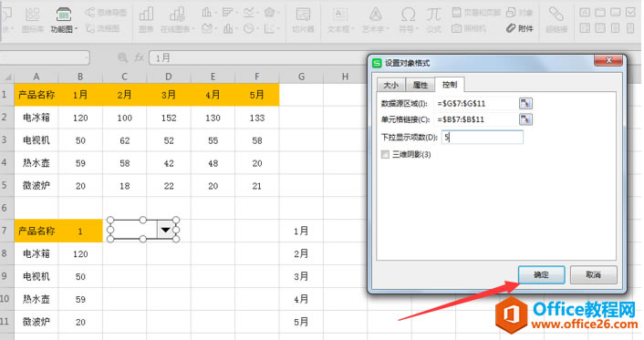The width and height of the screenshot is (644, 340).
Task: Select the 5月 header cell in row 1
Action: [x=257, y=95]
